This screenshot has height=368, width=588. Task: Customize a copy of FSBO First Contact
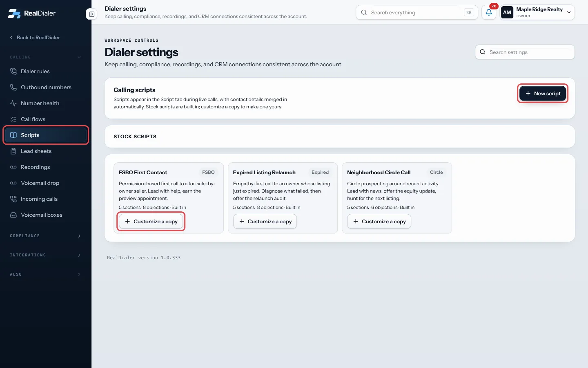coord(151,221)
